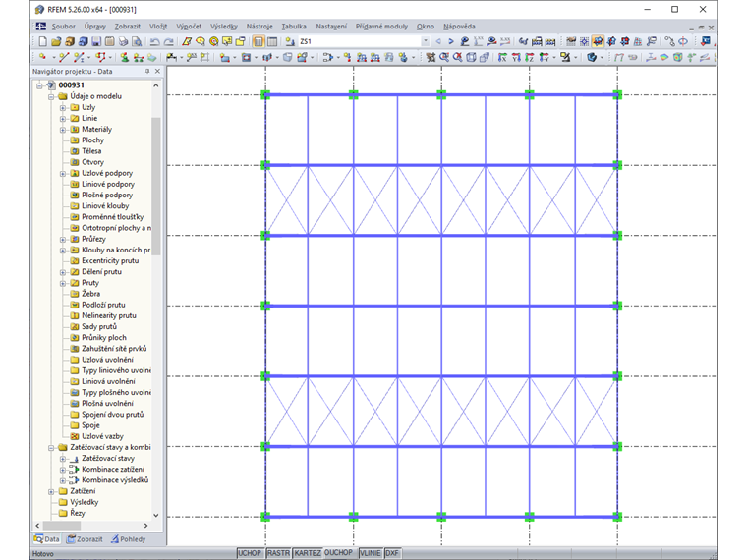
Task: Switch to the Pohledy navigator tab
Action: pos(128,539)
